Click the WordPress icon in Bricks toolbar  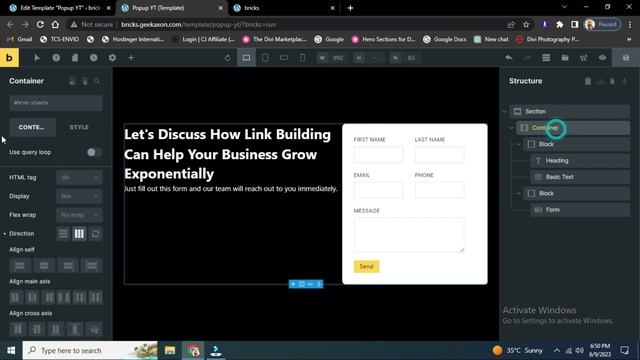tap(584, 58)
